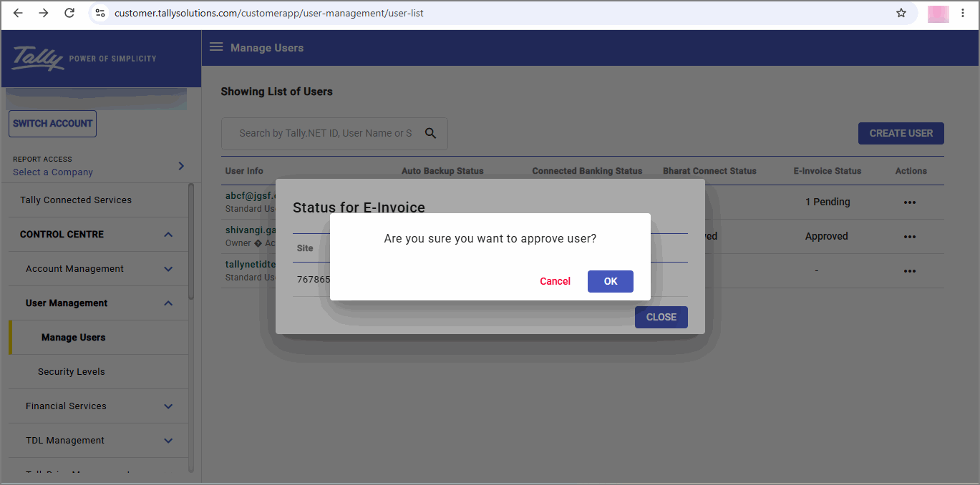Screen dimensions: 980x485
Task: Collapse the User Management submenu
Action: [x=168, y=303]
